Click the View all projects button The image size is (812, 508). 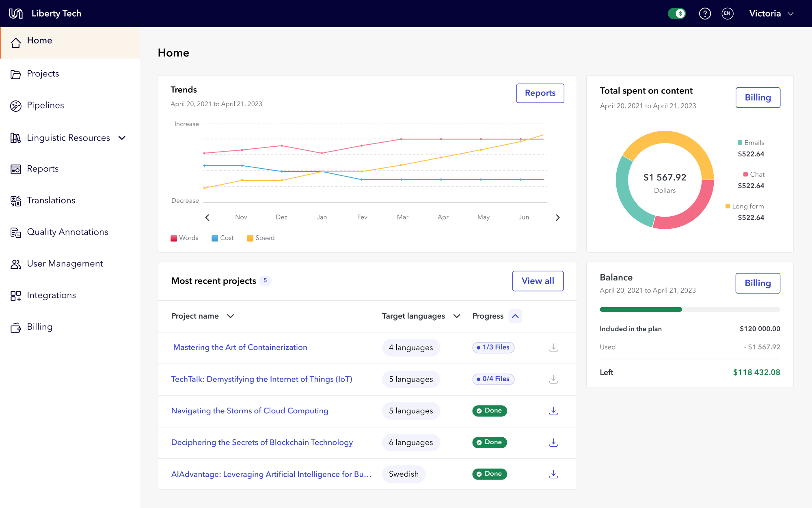pyautogui.click(x=538, y=281)
